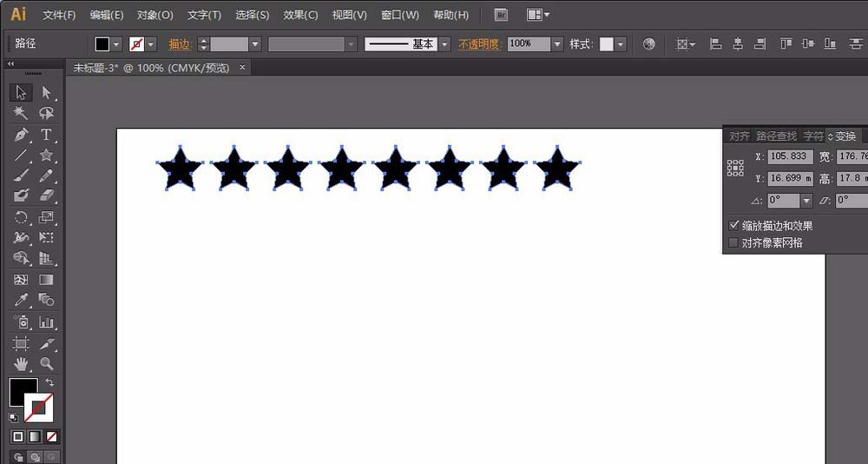The height and width of the screenshot is (464, 868).
Task: Select the Paintbrush tool
Action: click(21, 176)
